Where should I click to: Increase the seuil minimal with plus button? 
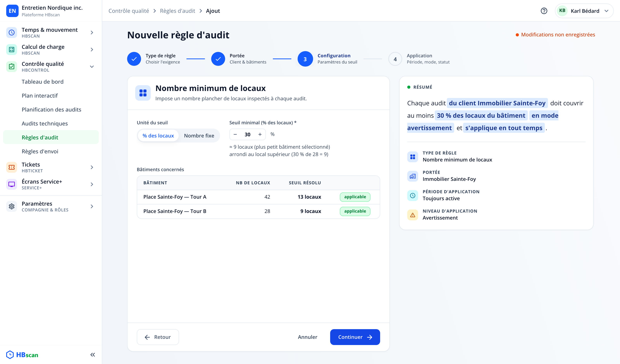coord(260,134)
